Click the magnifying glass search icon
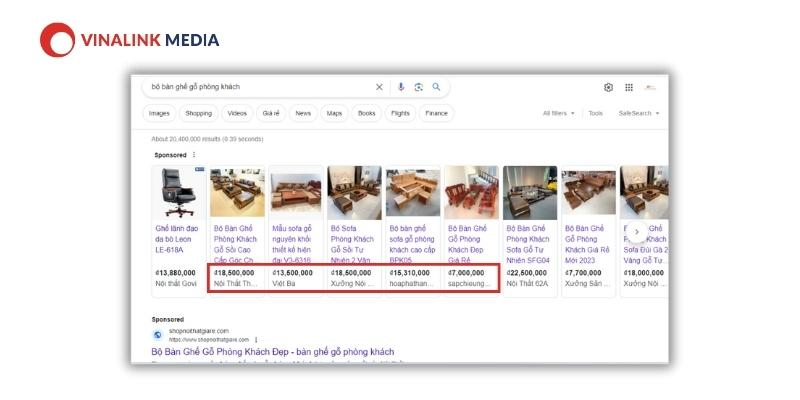Viewport: 800px width, 400px height. pyautogui.click(x=436, y=87)
